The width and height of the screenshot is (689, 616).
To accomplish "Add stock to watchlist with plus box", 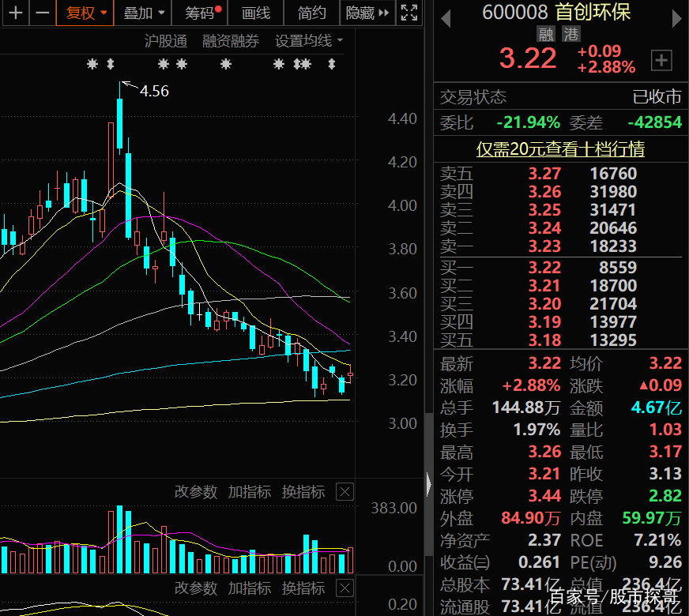I will click(661, 60).
